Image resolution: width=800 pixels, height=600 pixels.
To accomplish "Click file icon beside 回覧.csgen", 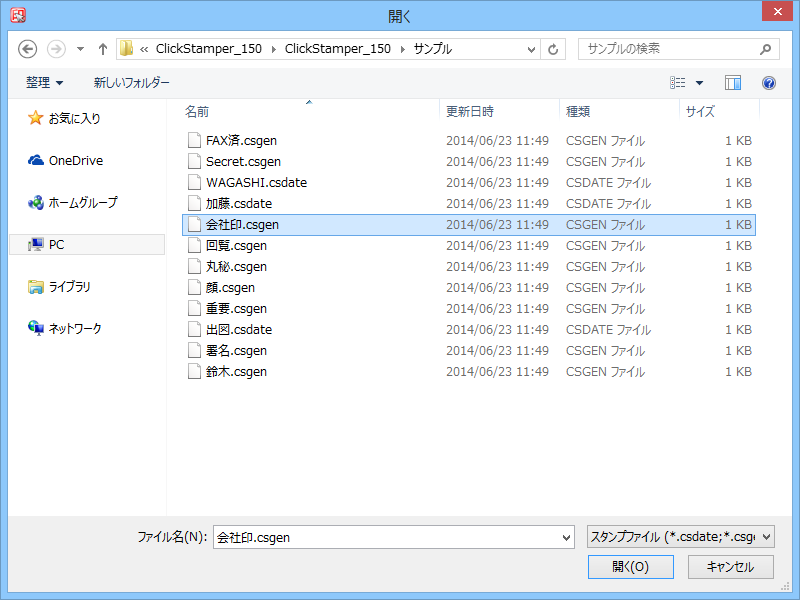I will click(x=194, y=245).
